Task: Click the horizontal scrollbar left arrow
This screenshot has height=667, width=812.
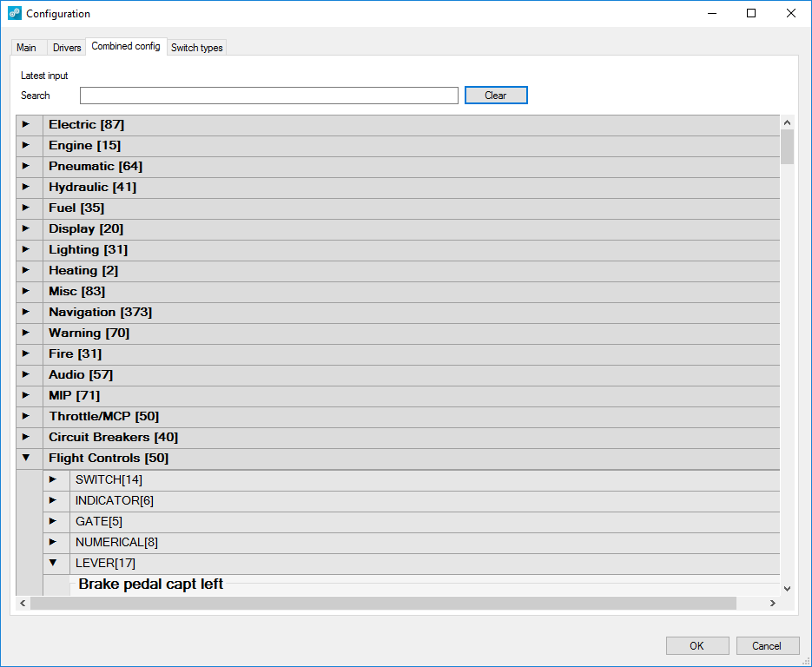Action: pyautogui.click(x=23, y=603)
